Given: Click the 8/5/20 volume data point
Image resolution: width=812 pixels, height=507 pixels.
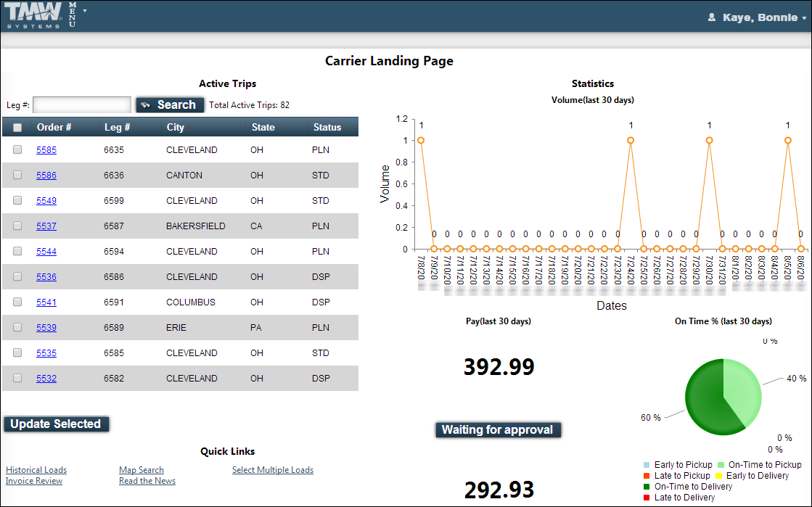Looking at the screenshot, I should 787,140.
